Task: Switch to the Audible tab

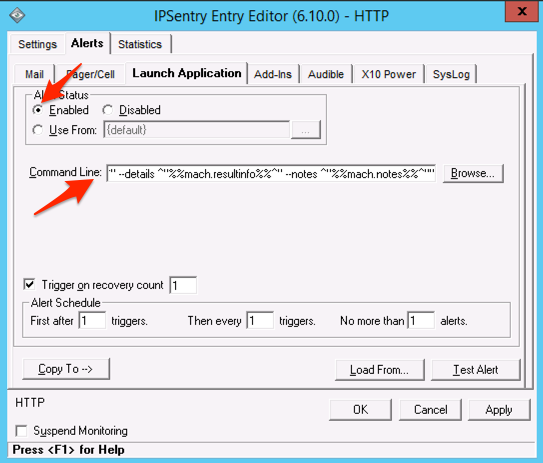Action: (326, 74)
